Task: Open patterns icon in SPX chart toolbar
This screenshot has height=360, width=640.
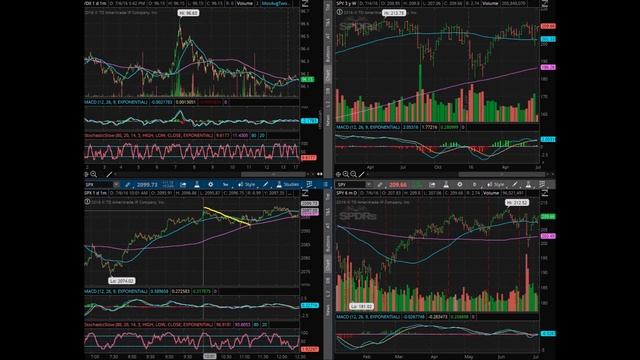Action: [x=309, y=184]
